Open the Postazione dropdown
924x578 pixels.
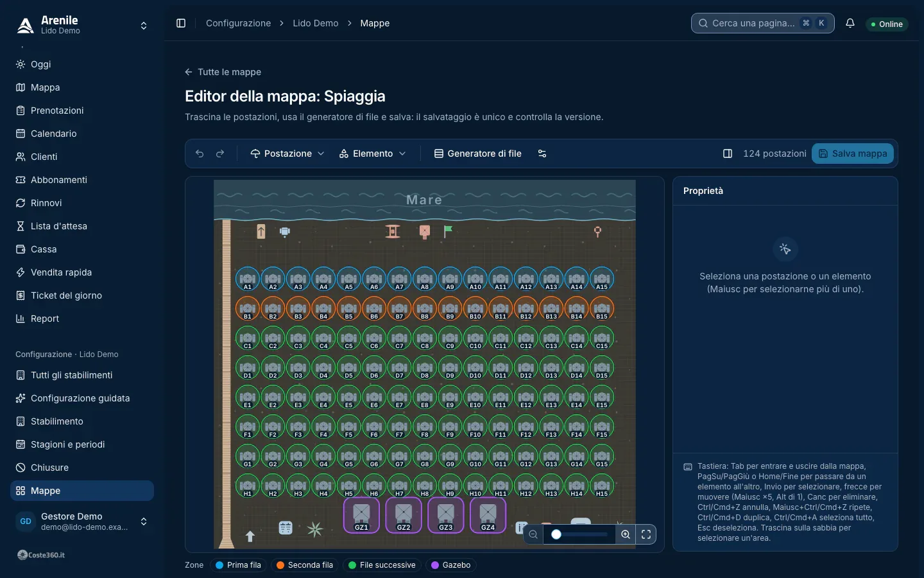click(x=287, y=153)
